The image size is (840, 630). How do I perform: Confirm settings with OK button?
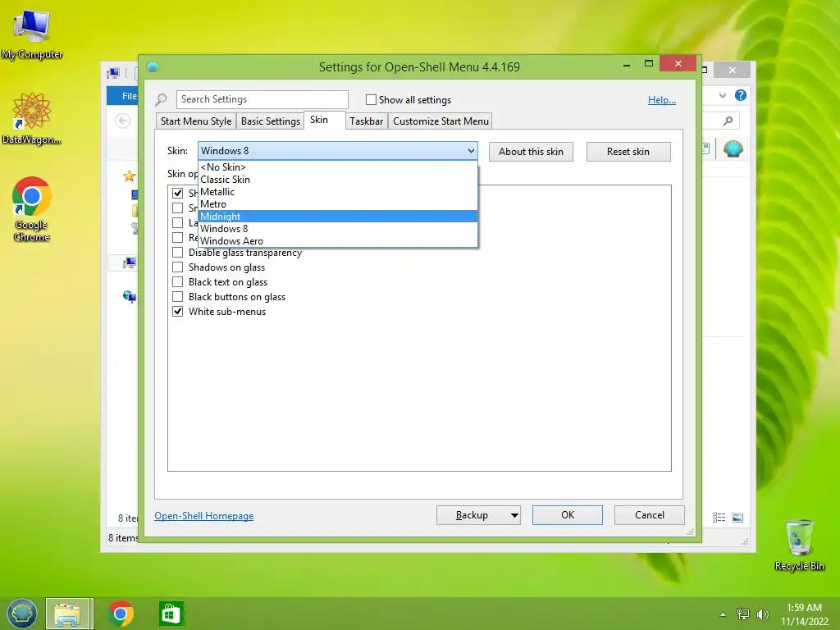tap(568, 515)
